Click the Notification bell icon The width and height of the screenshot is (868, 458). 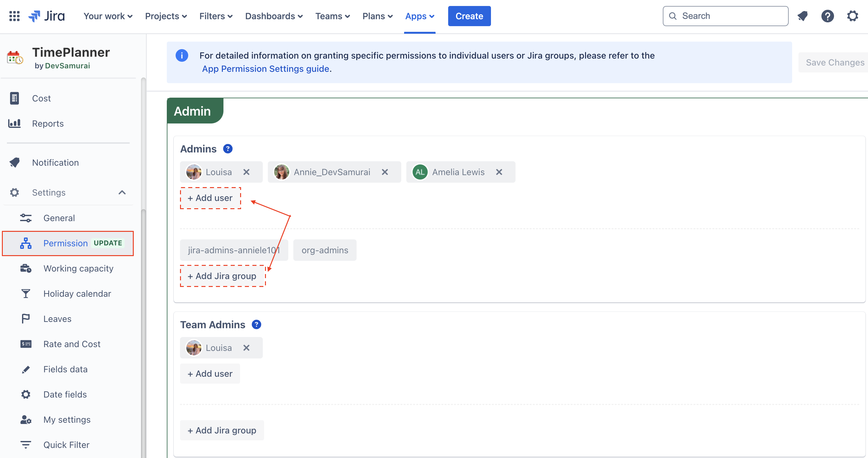803,15
